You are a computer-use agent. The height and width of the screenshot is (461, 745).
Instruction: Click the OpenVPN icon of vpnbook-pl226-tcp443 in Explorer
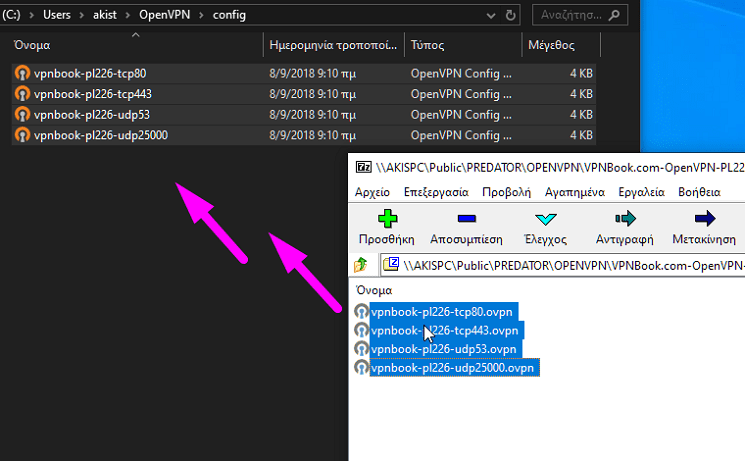tap(22, 94)
